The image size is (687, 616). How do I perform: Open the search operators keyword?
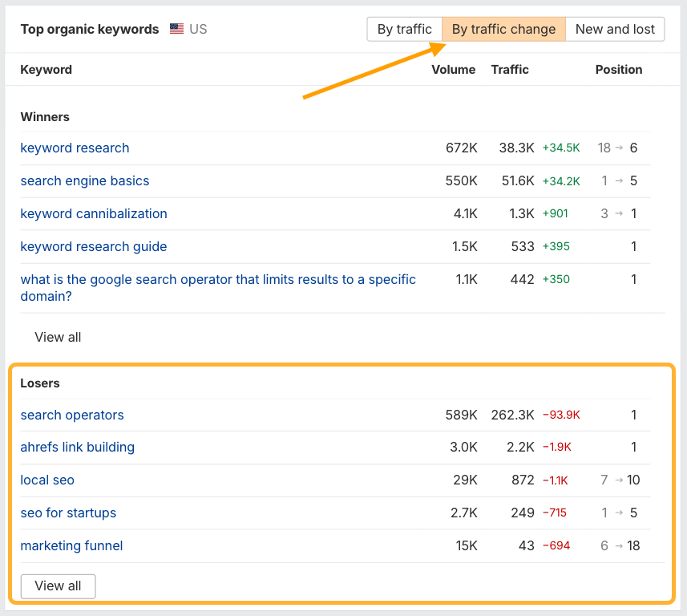[72, 415]
